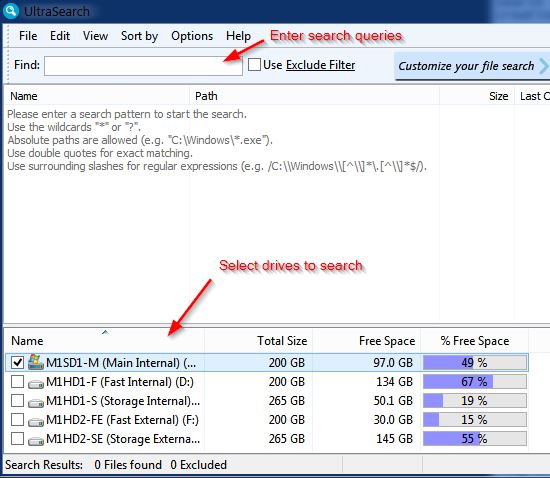Click the Find: label
The height and width of the screenshot is (478, 550).
tap(27, 65)
